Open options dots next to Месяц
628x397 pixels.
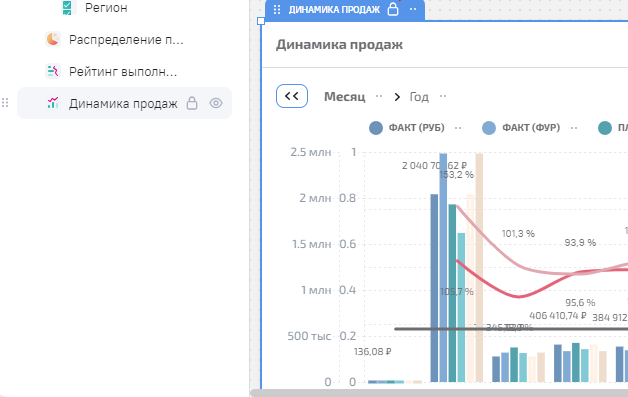379,96
